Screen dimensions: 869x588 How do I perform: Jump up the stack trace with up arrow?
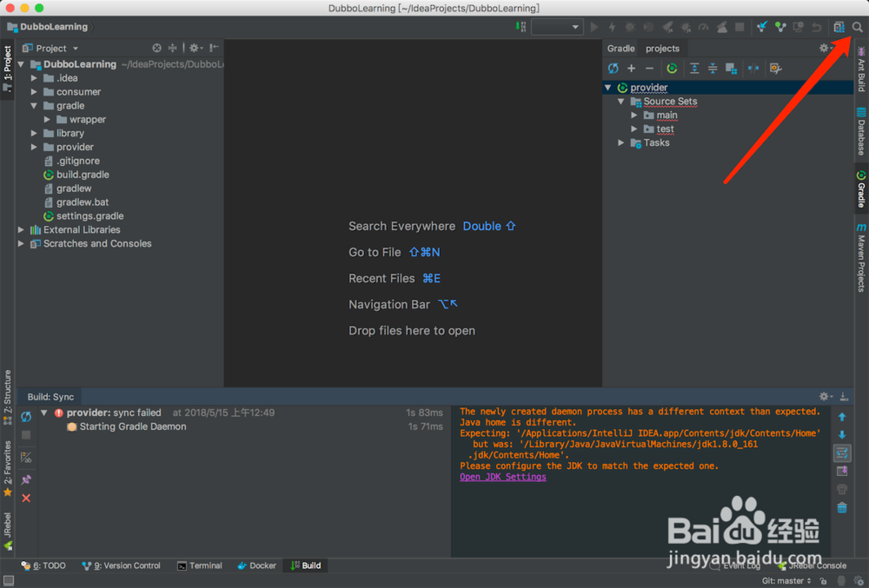[x=842, y=417]
